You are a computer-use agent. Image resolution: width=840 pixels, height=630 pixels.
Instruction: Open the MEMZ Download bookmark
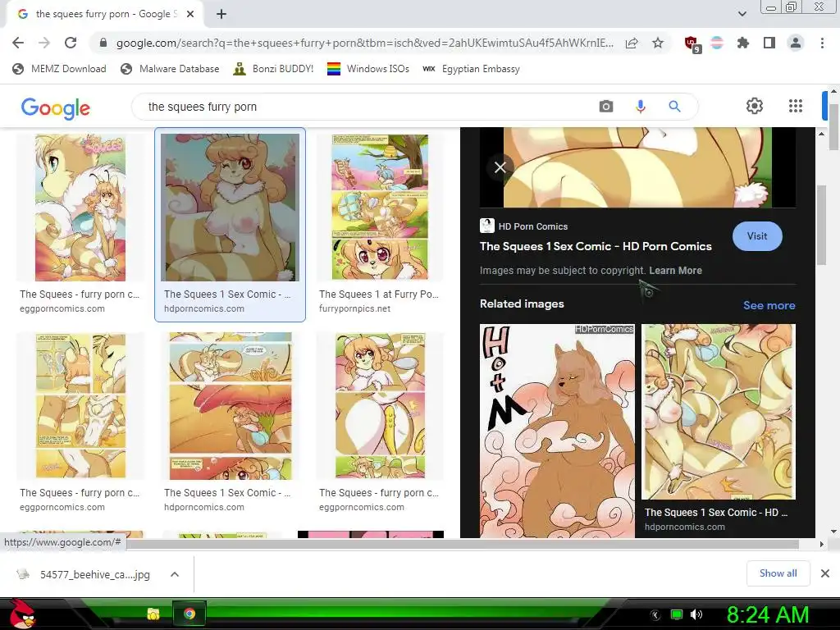pos(59,69)
